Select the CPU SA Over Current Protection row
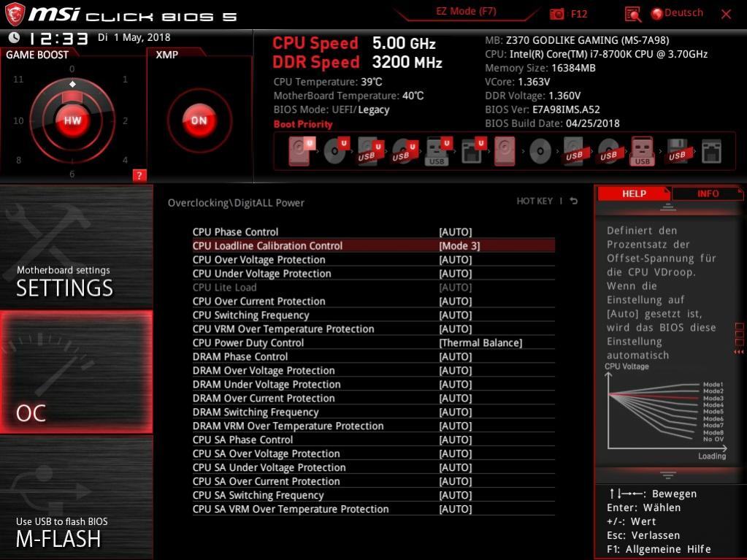The width and height of the screenshot is (747, 560). [374, 481]
